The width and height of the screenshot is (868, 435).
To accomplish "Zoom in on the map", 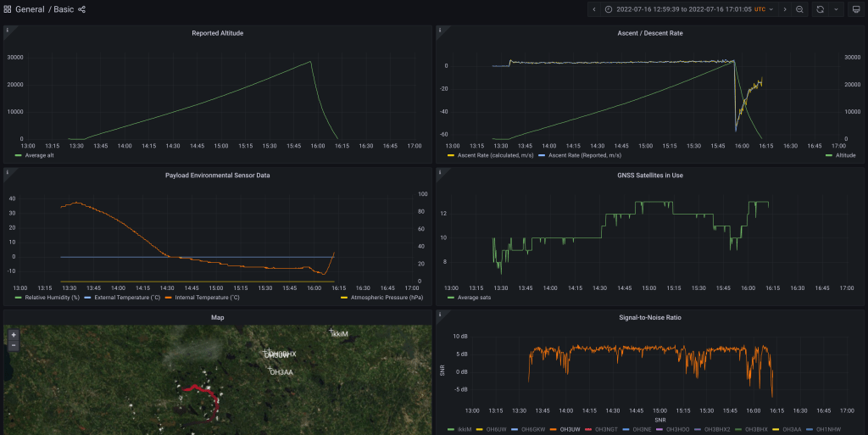I will pos(13,335).
